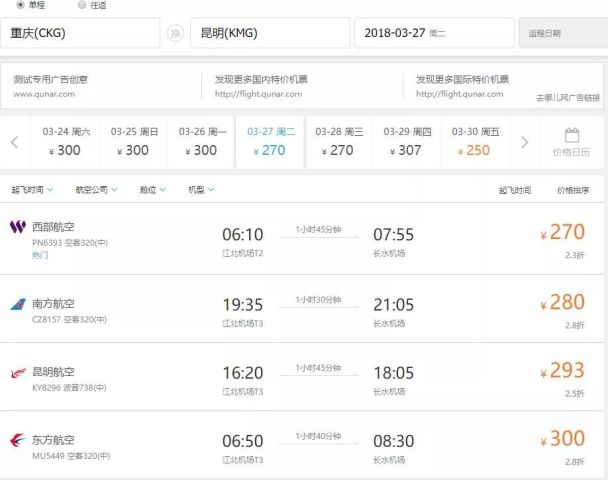Expand the 机型 aircraft filter dropdown
608x480 pixels.
coord(201,190)
